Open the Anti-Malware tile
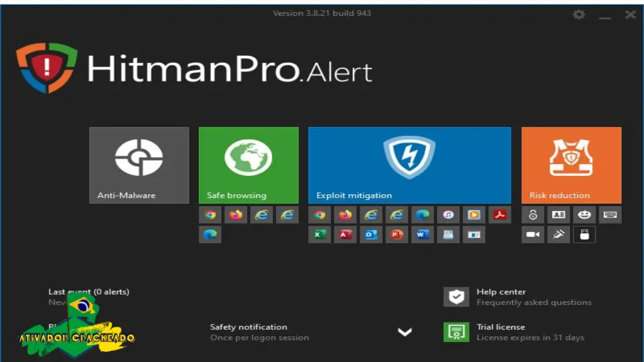 pos(139,165)
